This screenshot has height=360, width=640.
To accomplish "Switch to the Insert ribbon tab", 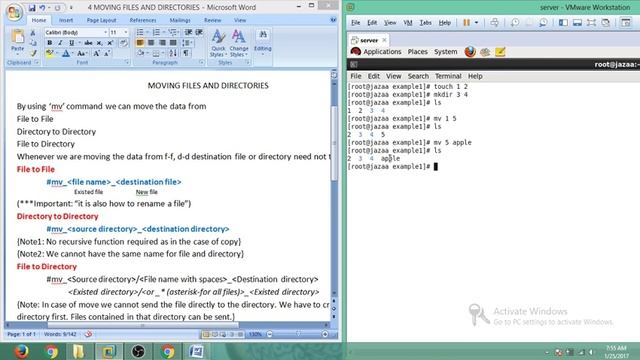I will (66, 20).
